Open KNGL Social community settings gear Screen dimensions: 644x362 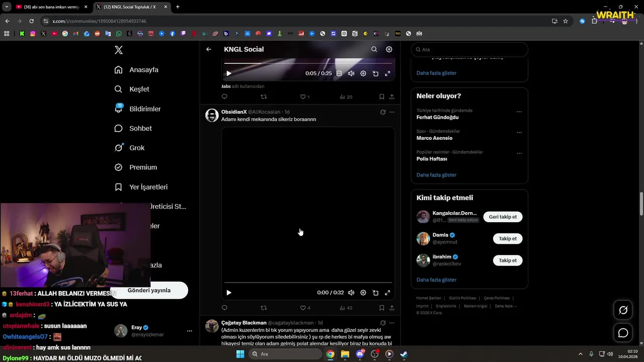(x=389, y=49)
